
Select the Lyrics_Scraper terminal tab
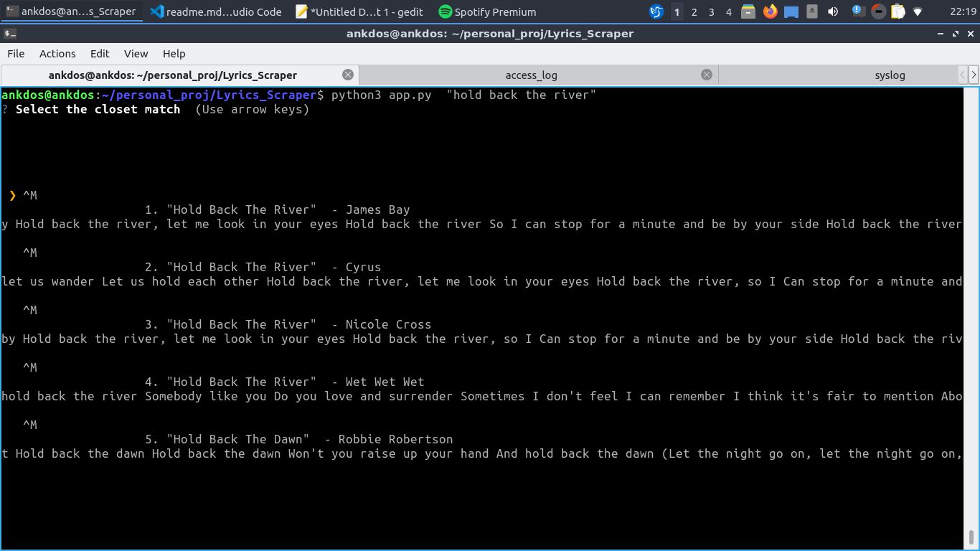179,75
